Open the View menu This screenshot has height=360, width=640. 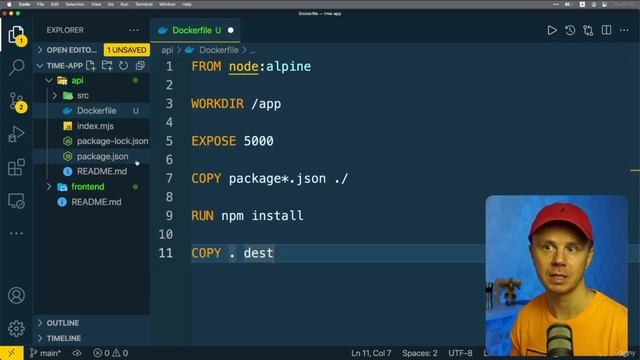coord(96,4)
